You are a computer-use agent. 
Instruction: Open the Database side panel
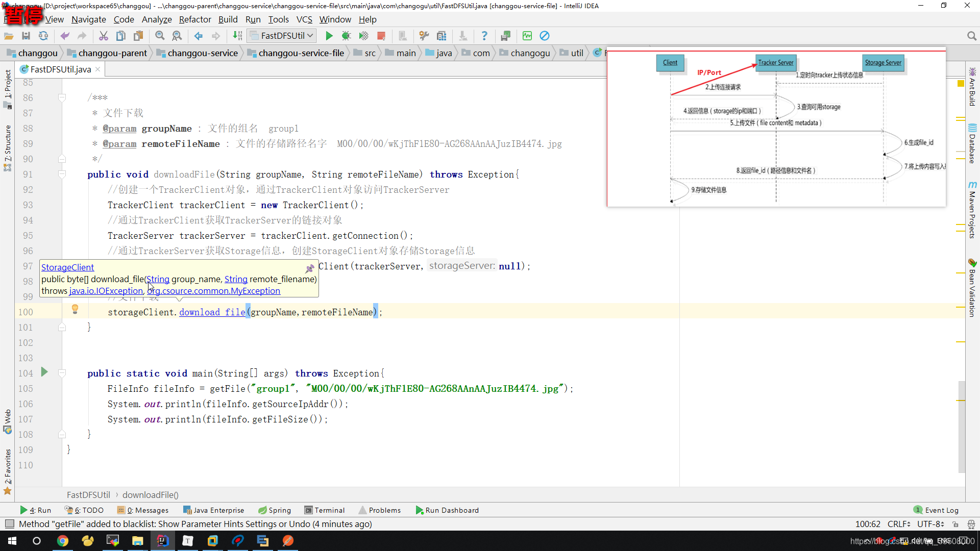[972, 143]
